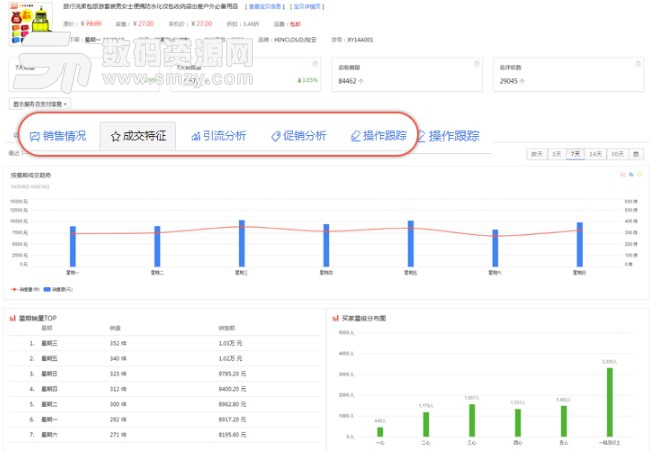
Task: Click the tag icon beside 促销分析
Action: click(x=275, y=136)
